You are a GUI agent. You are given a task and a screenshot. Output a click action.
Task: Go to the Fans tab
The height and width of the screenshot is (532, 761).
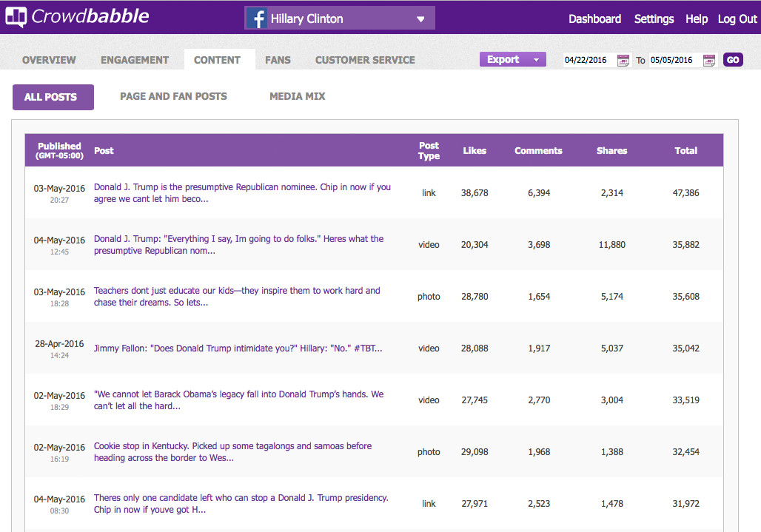(x=278, y=60)
